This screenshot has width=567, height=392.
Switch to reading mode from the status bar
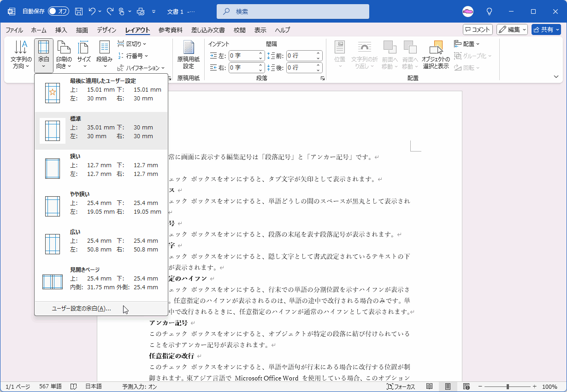429,386
